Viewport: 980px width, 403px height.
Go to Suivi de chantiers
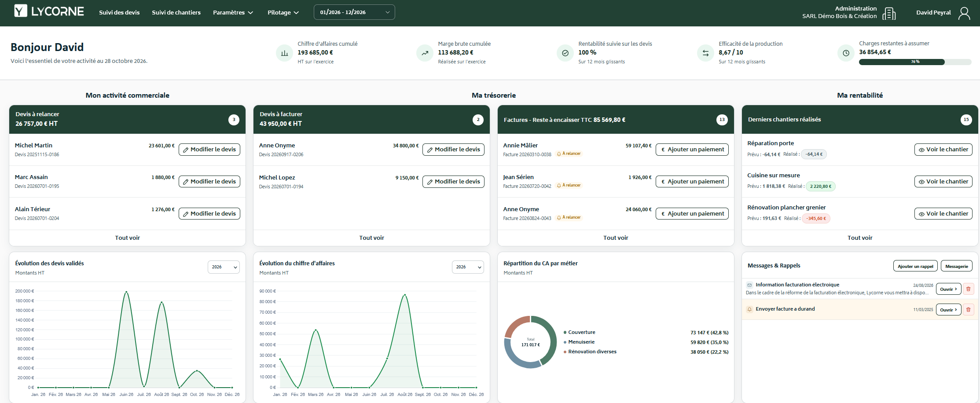pyautogui.click(x=176, y=13)
